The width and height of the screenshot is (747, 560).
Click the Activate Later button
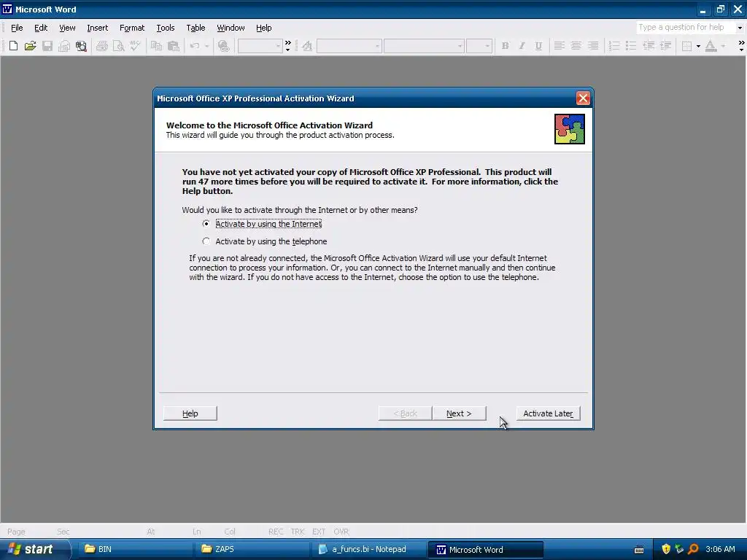point(548,413)
